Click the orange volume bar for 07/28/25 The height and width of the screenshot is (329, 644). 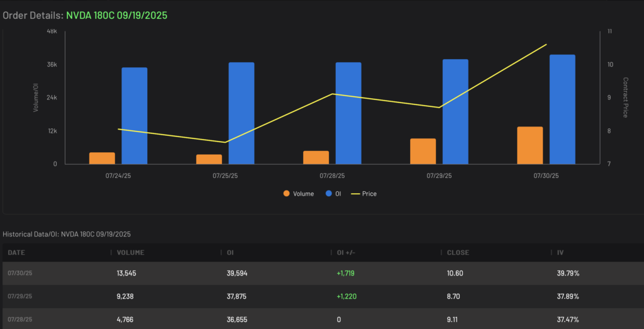316,158
